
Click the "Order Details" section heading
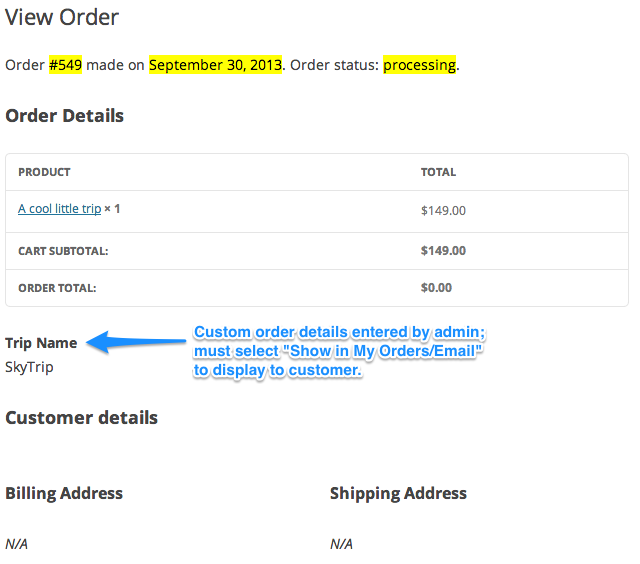coord(65,116)
